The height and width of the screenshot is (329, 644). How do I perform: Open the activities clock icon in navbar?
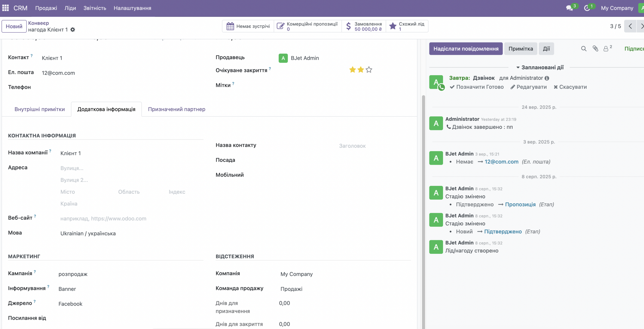(x=587, y=8)
